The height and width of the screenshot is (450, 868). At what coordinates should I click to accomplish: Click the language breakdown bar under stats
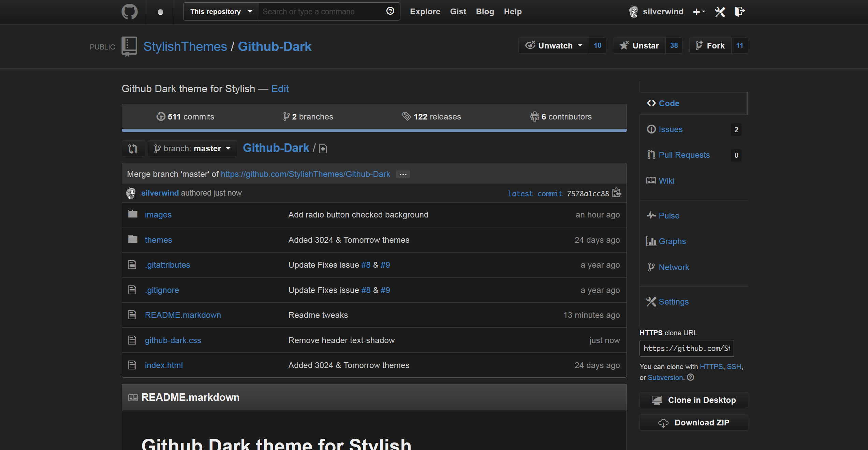pos(374,130)
